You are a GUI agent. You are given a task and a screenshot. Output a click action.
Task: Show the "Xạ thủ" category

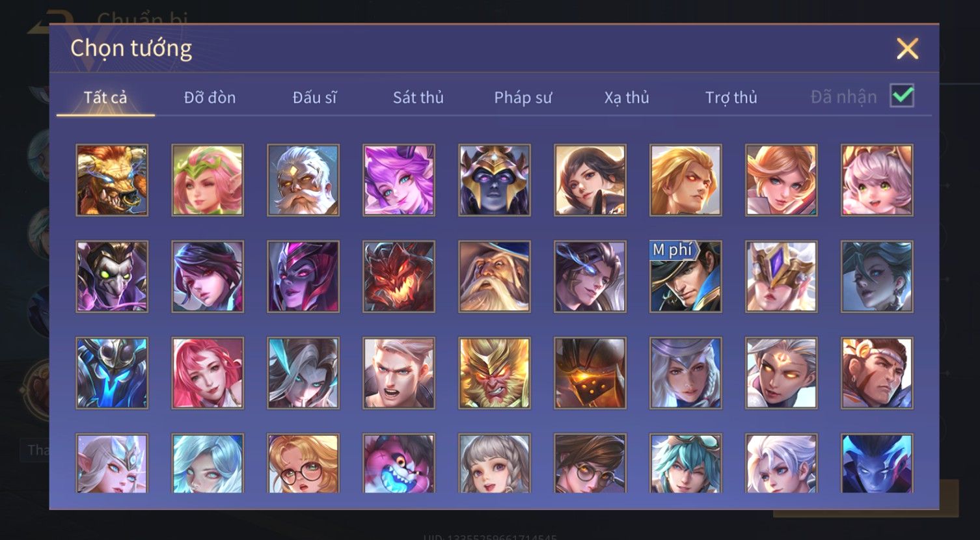click(x=627, y=98)
